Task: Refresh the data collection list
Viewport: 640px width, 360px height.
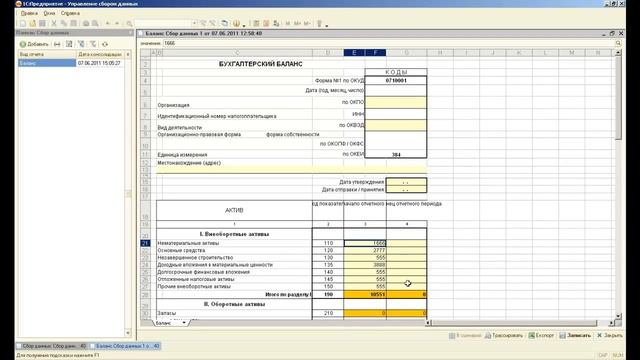Action: pos(105,44)
